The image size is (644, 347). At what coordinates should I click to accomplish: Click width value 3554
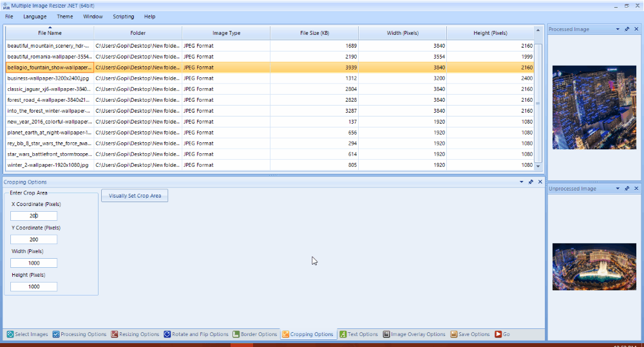pyautogui.click(x=439, y=57)
